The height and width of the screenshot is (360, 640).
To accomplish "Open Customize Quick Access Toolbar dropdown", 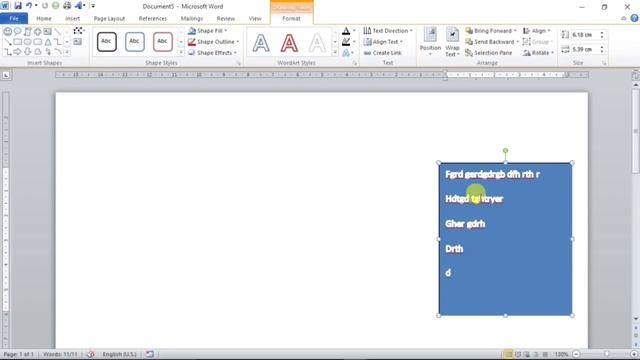I will click(93, 6).
